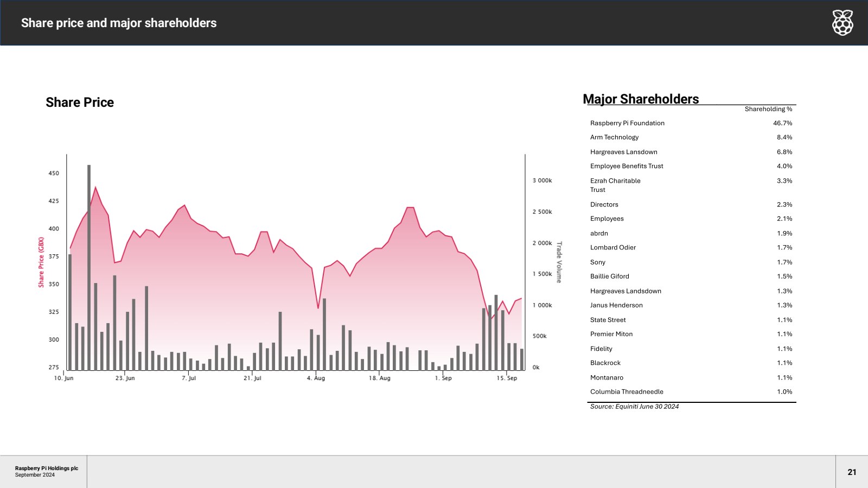Select 'Hargreaves Landsdown' shareholder name
Viewport: 868px width, 488px height.
click(626, 291)
